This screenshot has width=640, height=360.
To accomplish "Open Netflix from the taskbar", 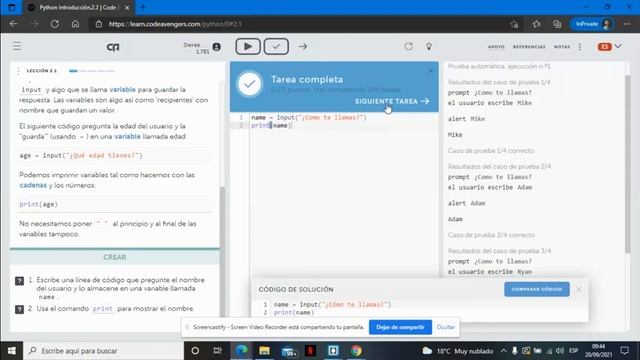I will click(x=310, y=351).
